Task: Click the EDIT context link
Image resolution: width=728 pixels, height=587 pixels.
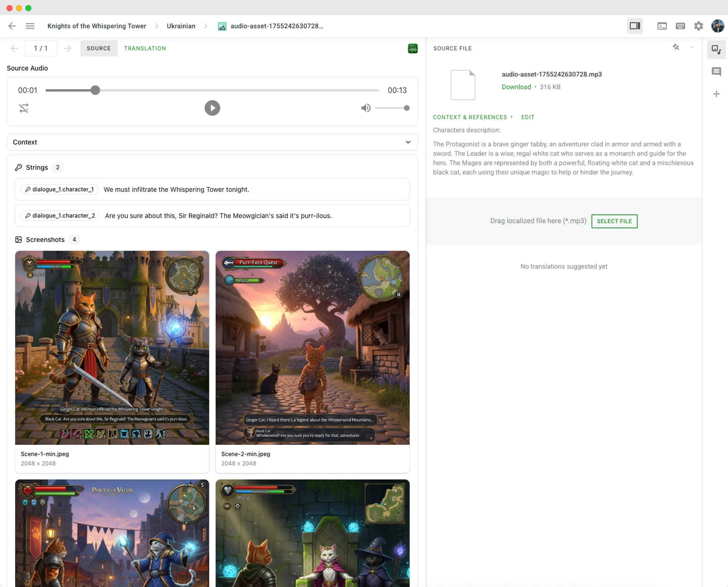Action: pos(527,117)
